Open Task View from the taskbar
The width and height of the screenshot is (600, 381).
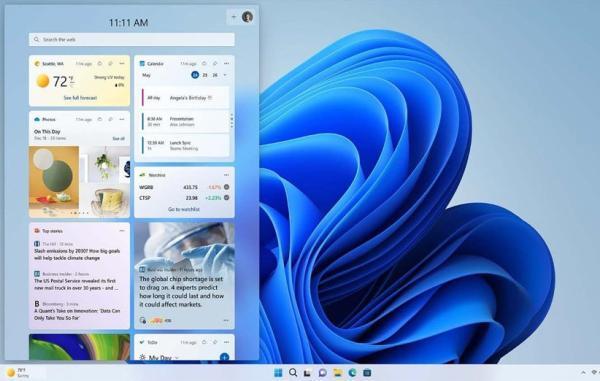[308, 373]
